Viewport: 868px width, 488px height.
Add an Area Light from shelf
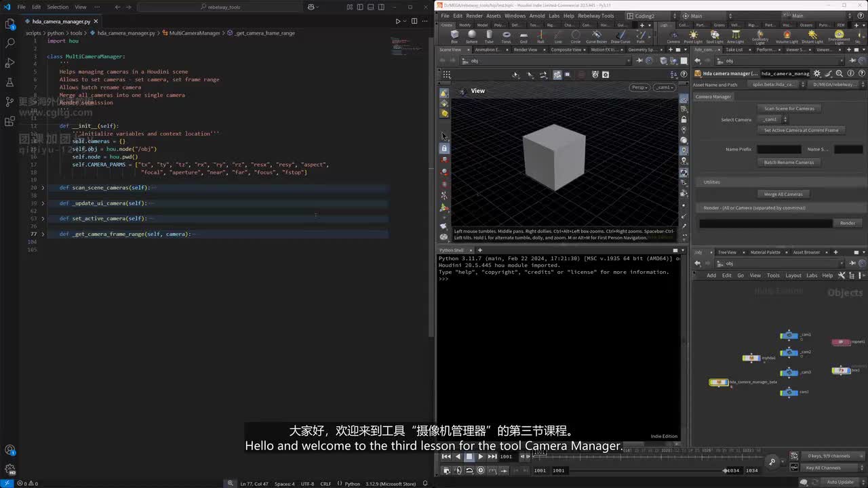(736, 37)
